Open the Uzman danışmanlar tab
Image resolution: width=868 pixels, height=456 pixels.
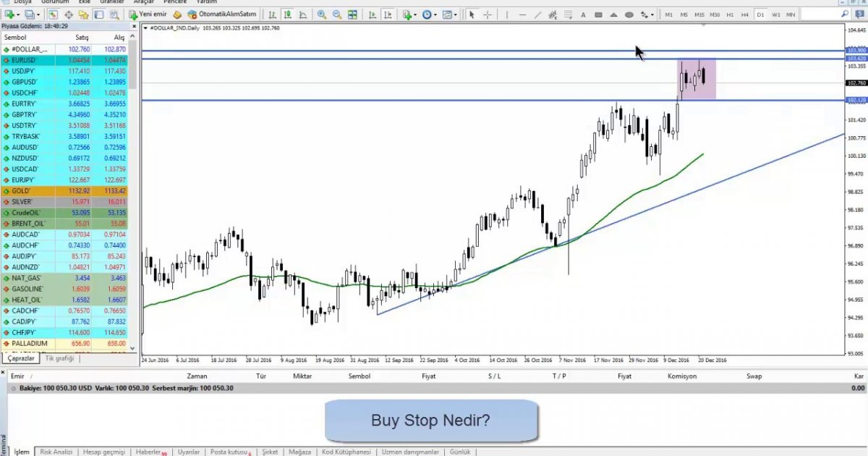pyautogui.click(x=410, y=452)
